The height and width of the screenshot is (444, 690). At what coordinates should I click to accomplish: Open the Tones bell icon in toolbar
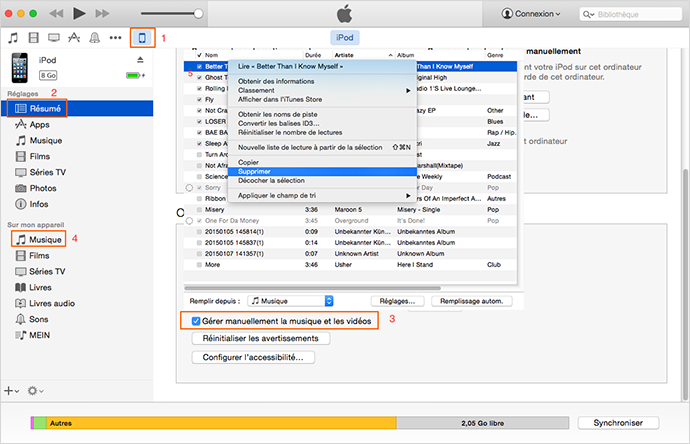click(94, 38)
